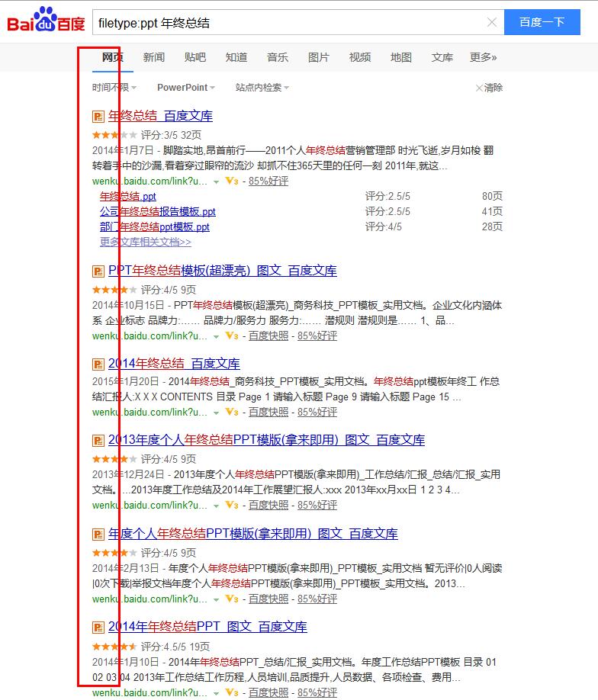Image resolution: width=598 pixels, height=700 pixels.
Task: Switch to the 图片 tab
Action: click(318, 57)
